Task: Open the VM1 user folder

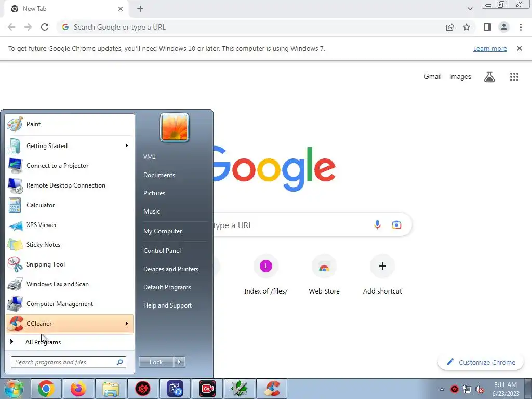Action: click(149, 157)
